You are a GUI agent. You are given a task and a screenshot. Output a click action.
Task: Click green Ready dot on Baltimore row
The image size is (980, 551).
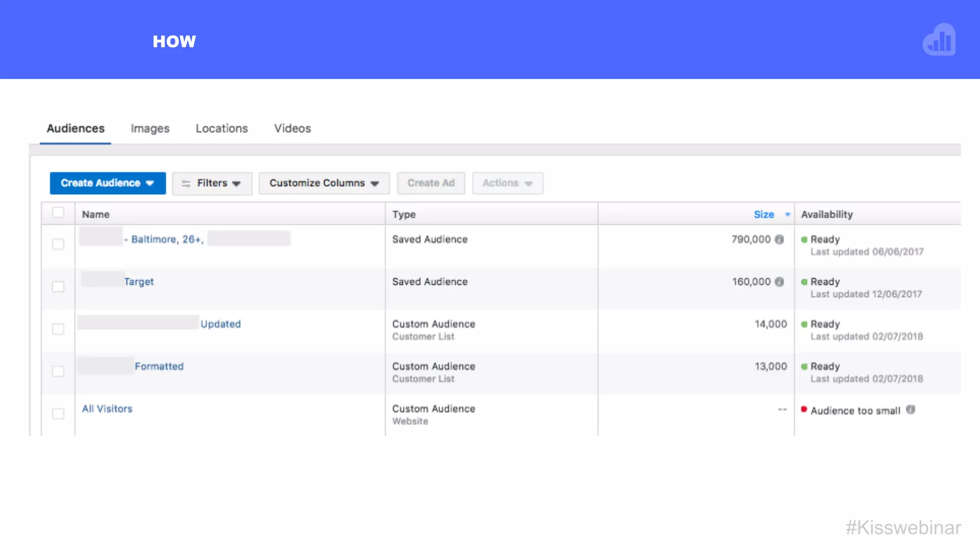804,240
